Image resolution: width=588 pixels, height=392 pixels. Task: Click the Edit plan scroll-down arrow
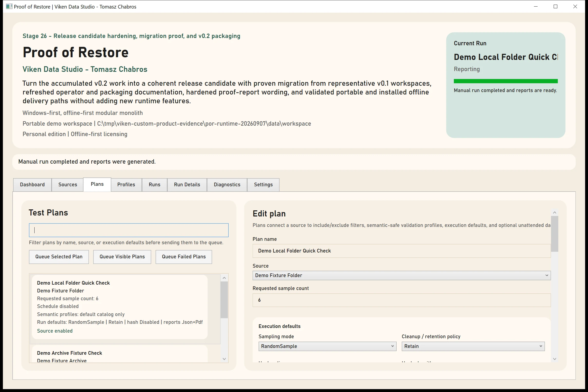tap(554, 359)
